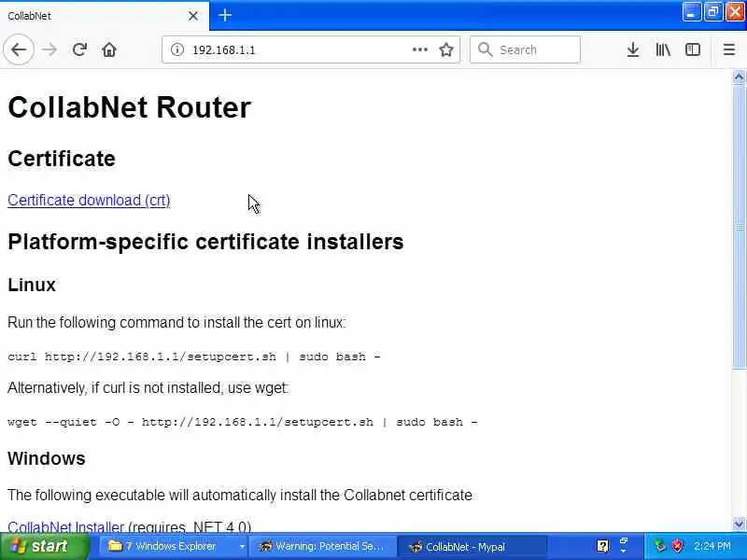Reload the current page
The width and height of the screenshot is (747, 560).
pos(79,49)
